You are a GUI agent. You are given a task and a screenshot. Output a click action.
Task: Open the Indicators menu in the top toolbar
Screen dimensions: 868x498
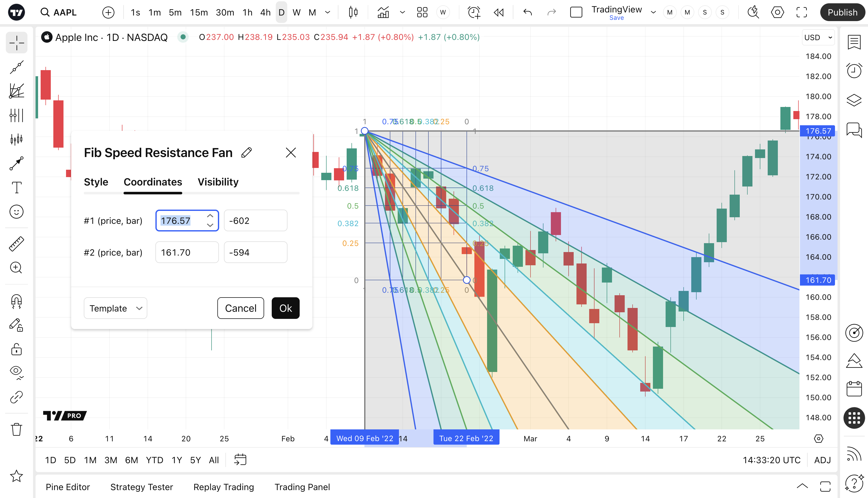(383, 13)
